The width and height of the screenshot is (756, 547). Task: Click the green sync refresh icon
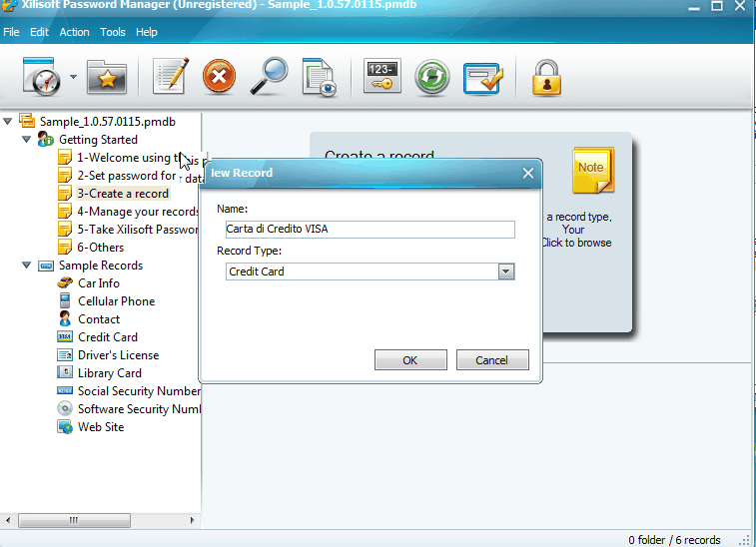coord(432,77)
